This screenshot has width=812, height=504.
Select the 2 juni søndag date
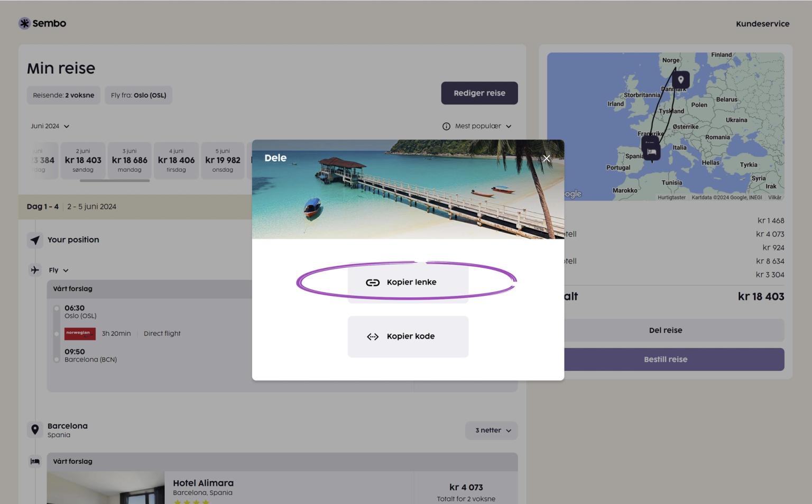[83, 161]
